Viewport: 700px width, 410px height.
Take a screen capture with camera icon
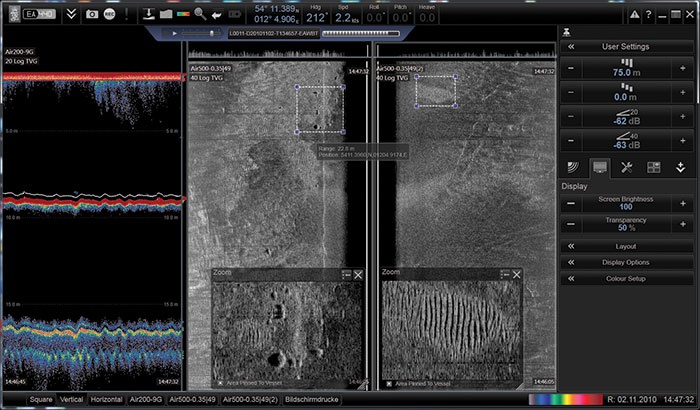tap(92, 14)
